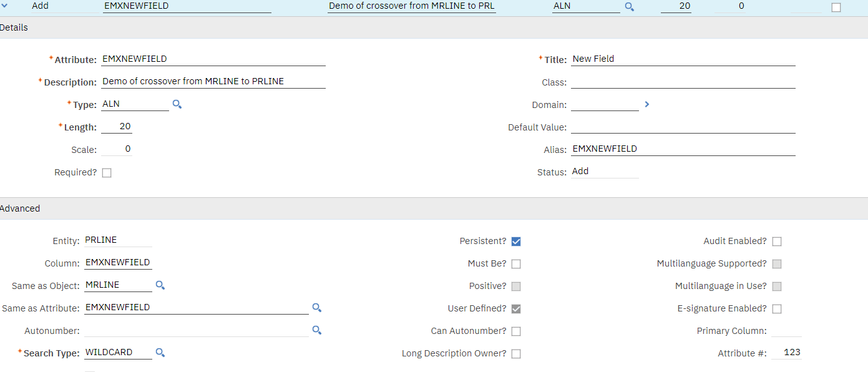This screenshot has height=372, width=868.
Task: Open the Same as Attribute lookup
Action: coord(317,308)
